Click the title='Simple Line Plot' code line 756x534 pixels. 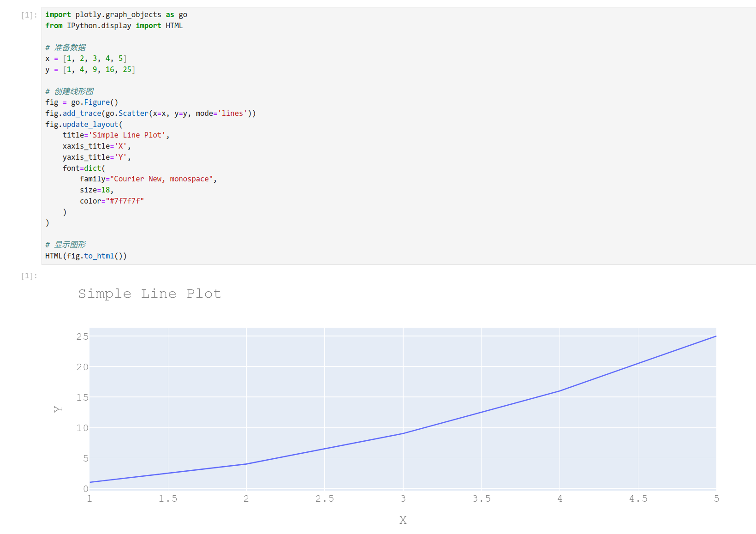click(x=116, y=135)
